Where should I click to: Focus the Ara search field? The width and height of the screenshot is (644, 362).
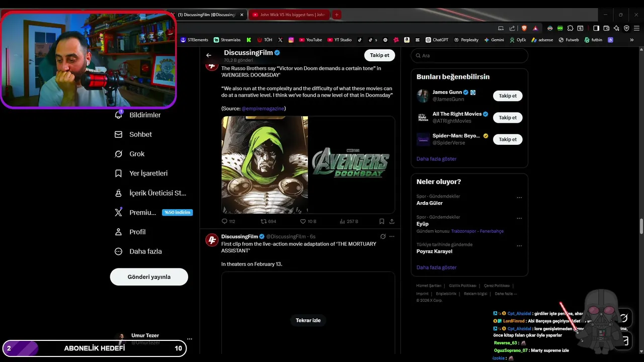469,56
